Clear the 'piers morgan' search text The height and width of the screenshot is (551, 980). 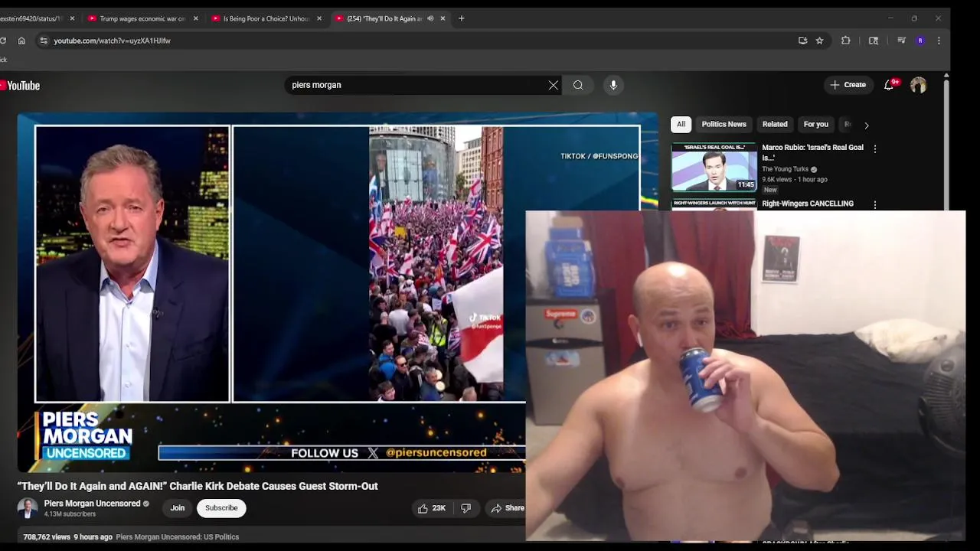pos(554,85)
